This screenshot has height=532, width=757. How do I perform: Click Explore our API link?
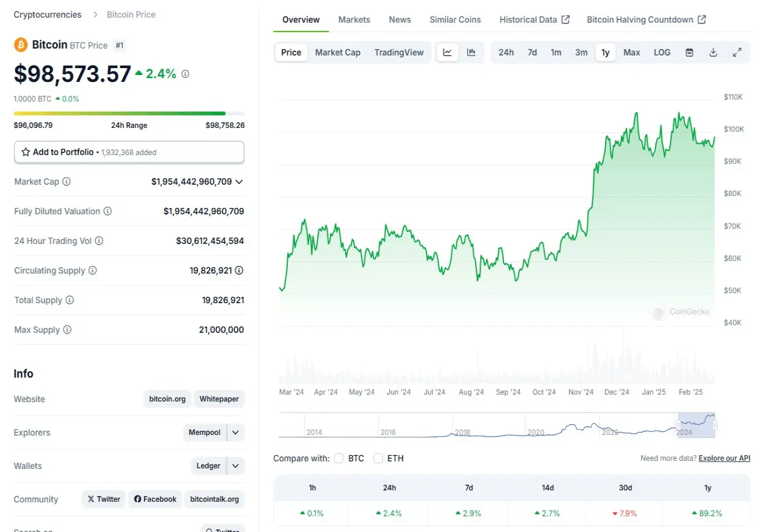tap(724, 458)
